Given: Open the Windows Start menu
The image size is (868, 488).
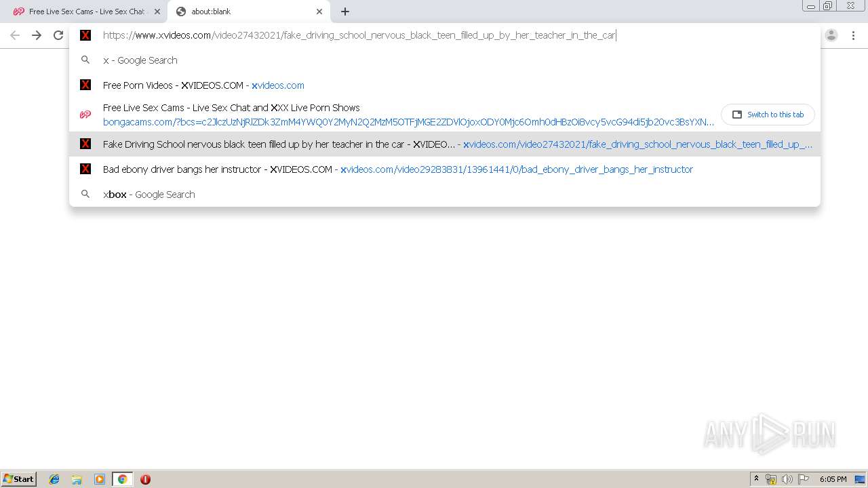Looking at the screenshot, I should pos(19,479).
